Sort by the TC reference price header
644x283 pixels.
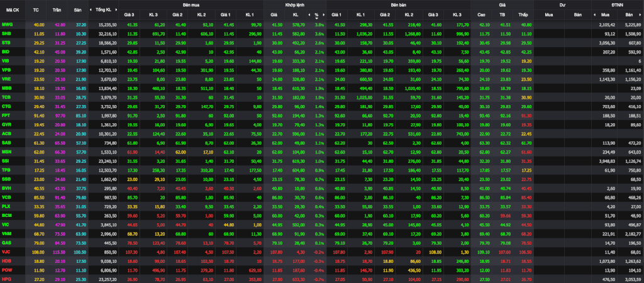[x=36, y=9]
